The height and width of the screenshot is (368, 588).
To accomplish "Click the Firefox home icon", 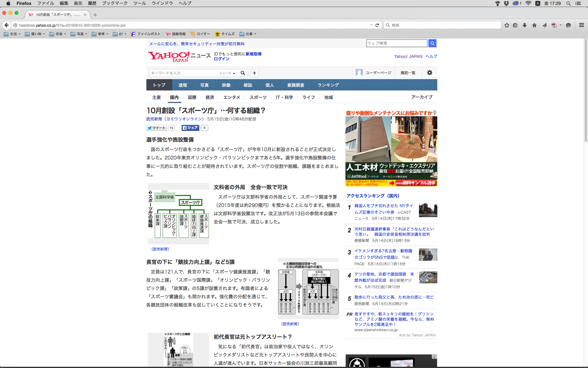I will (534, 25).
